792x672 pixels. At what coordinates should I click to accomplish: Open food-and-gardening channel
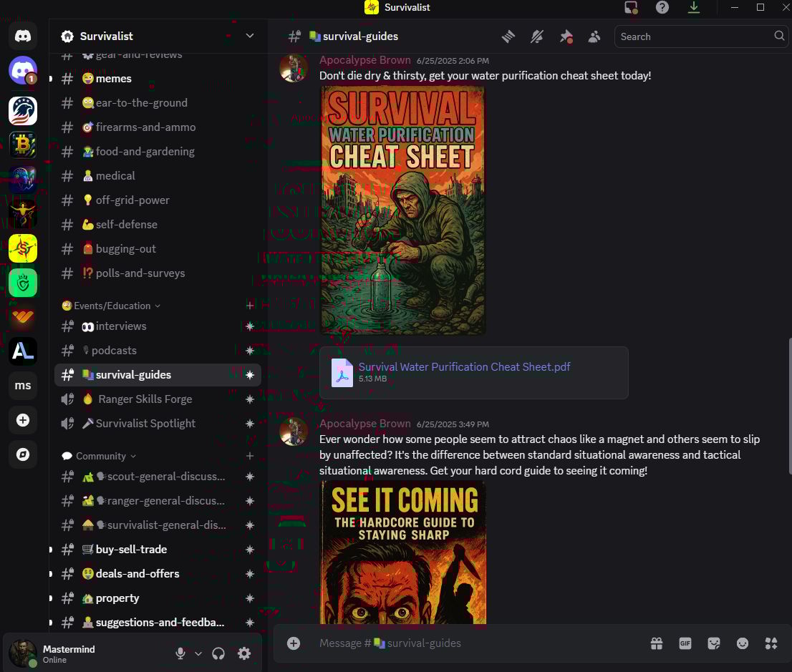point(158,151)
